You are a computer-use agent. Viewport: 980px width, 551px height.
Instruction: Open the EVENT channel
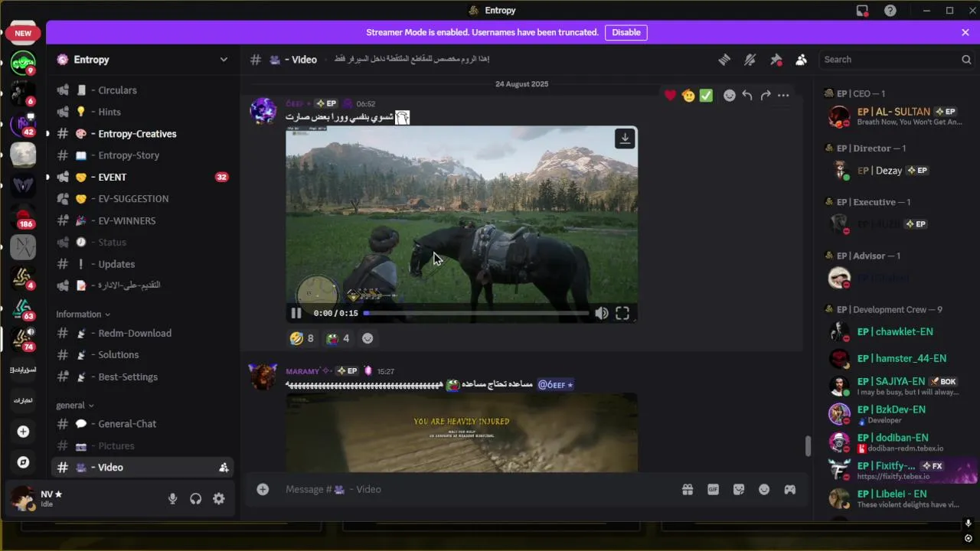142,177
